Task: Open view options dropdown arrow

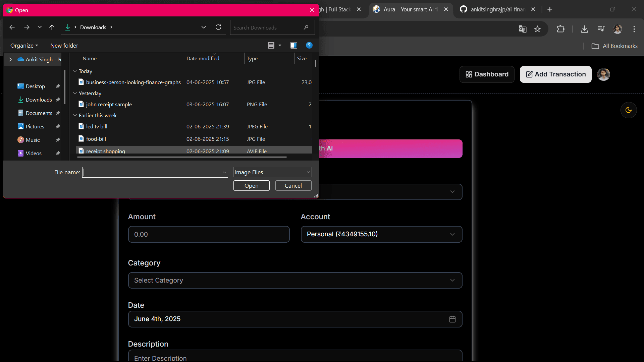Action: click(x=280, y=45)
